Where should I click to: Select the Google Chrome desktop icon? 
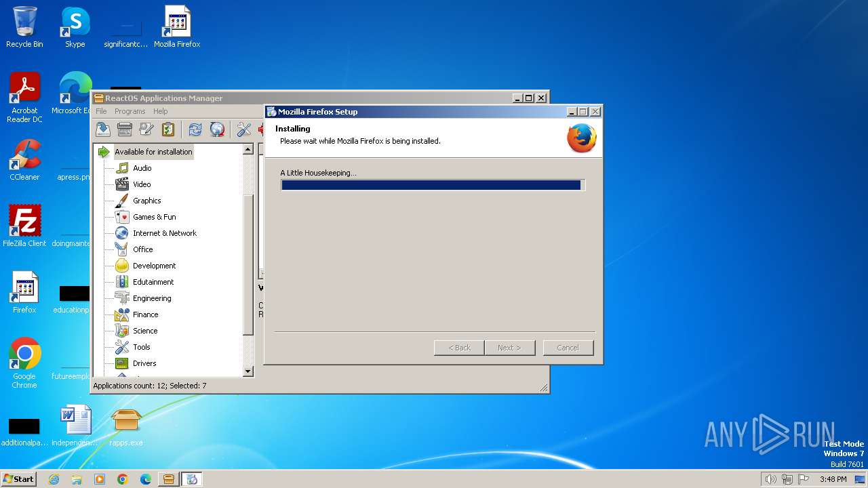click(x=24, y=363)
